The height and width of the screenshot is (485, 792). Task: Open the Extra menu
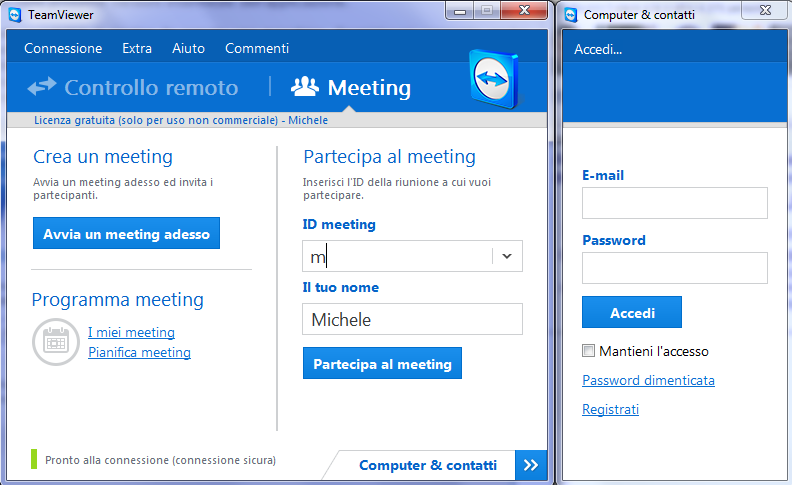click(137, 48)
